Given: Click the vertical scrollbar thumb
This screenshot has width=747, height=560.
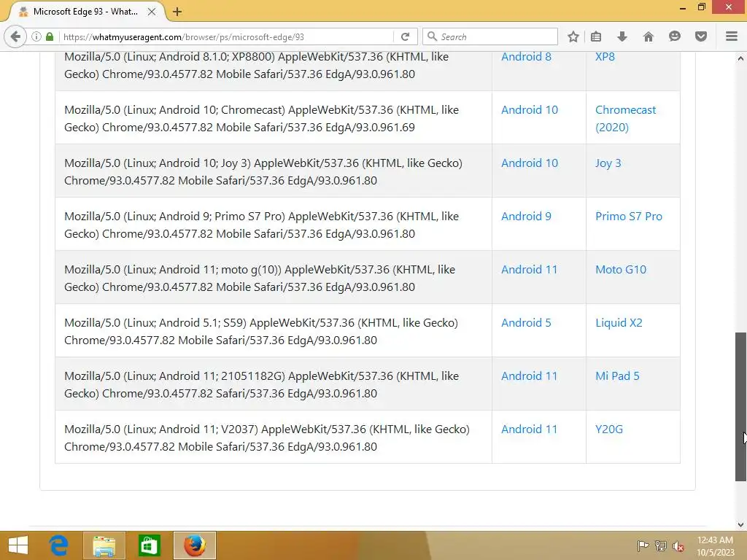Looking at the screenshot, I should [x=740, y=407].
